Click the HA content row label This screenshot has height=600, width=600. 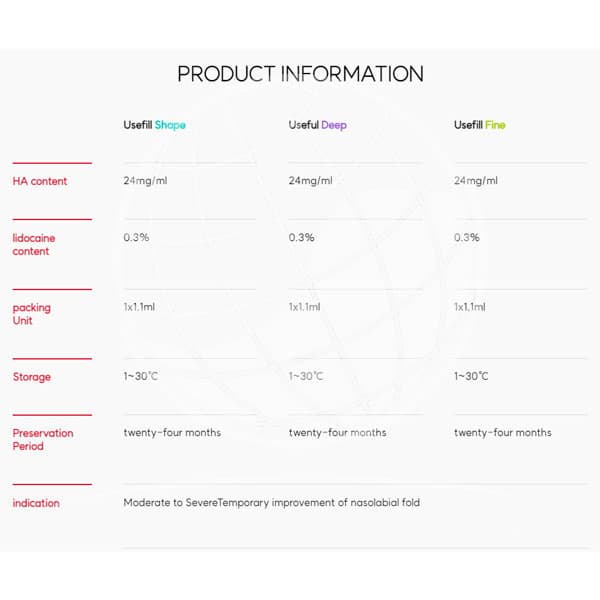40,181
